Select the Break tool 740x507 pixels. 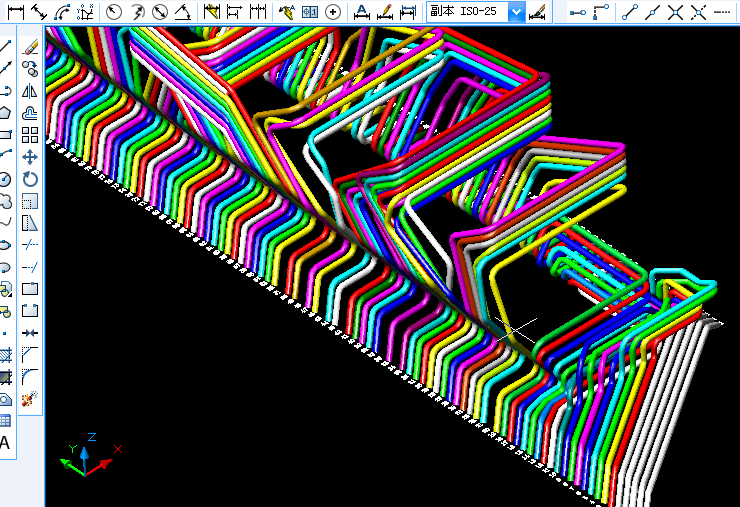30,311
